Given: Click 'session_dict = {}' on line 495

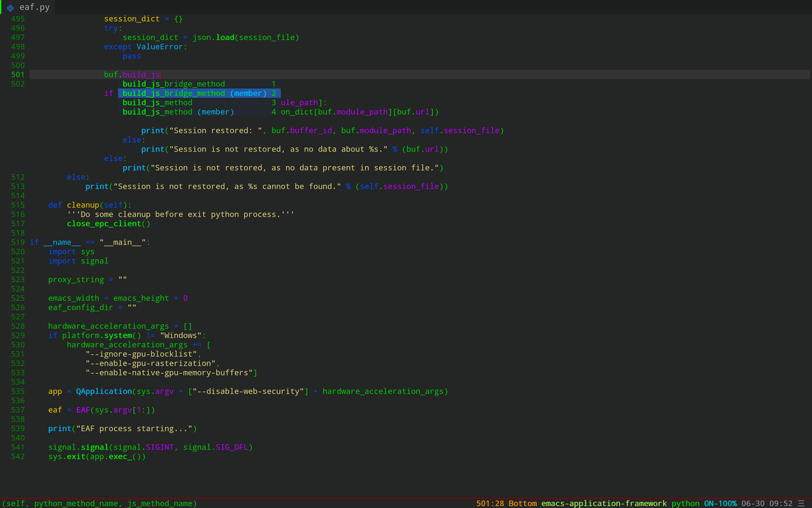Looking at the screenshot, I should tap(143, 19).
